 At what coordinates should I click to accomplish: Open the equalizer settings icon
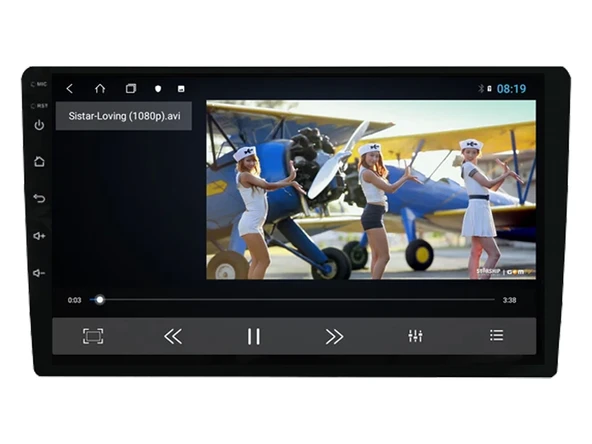tap(415, 336)
